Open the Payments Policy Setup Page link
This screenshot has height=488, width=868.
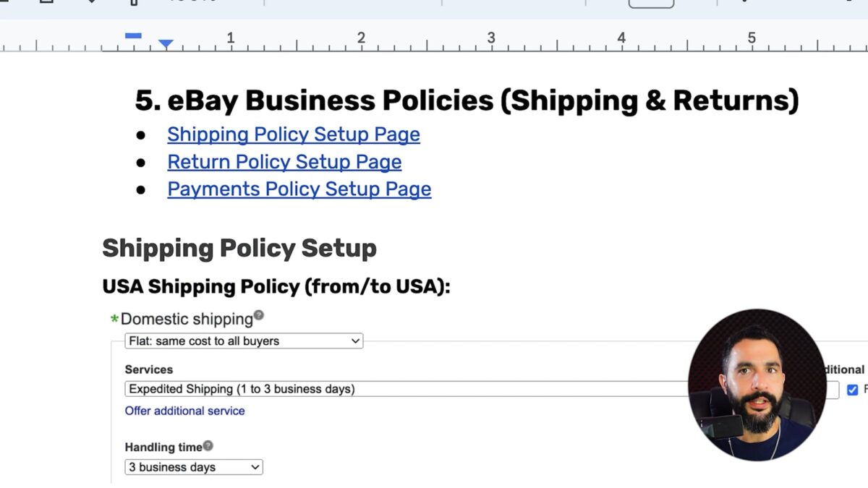tap(299, 189)
